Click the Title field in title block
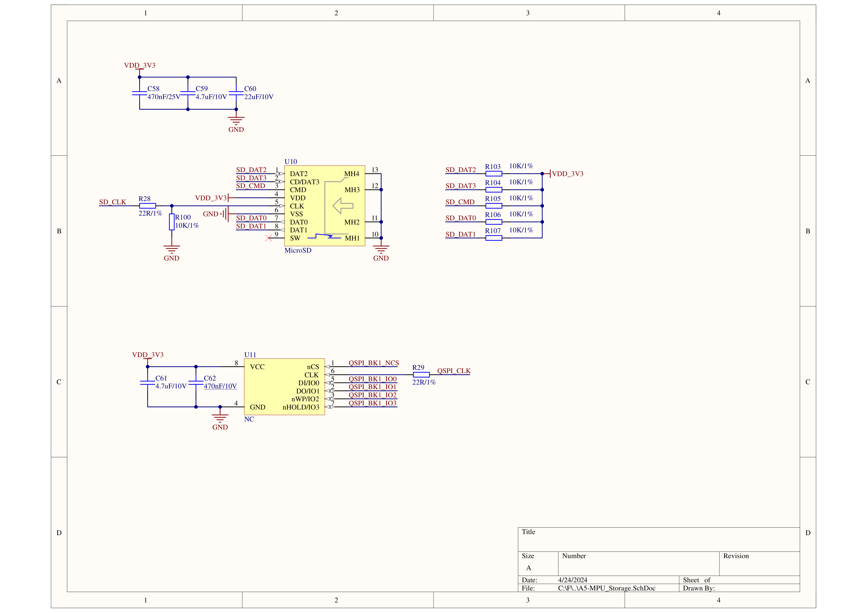Screen dimensions: 868x613 click(x=659, y=540)
